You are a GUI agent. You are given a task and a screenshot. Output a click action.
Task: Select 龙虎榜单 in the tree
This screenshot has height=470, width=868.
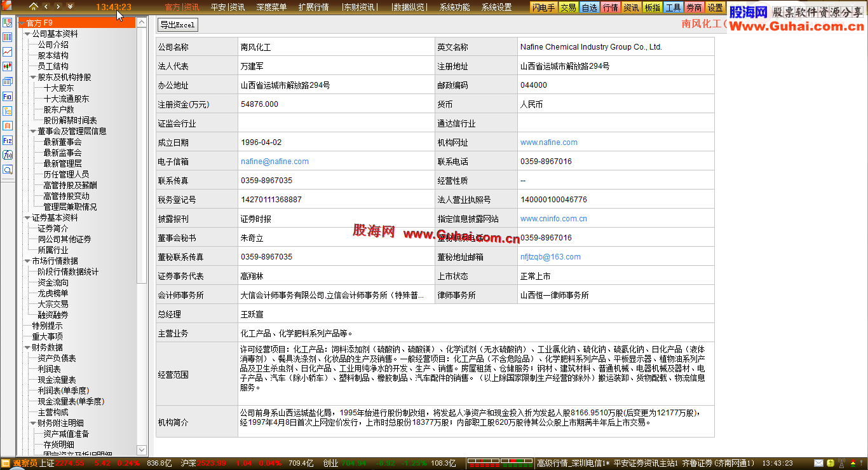(x=53, y=293)
